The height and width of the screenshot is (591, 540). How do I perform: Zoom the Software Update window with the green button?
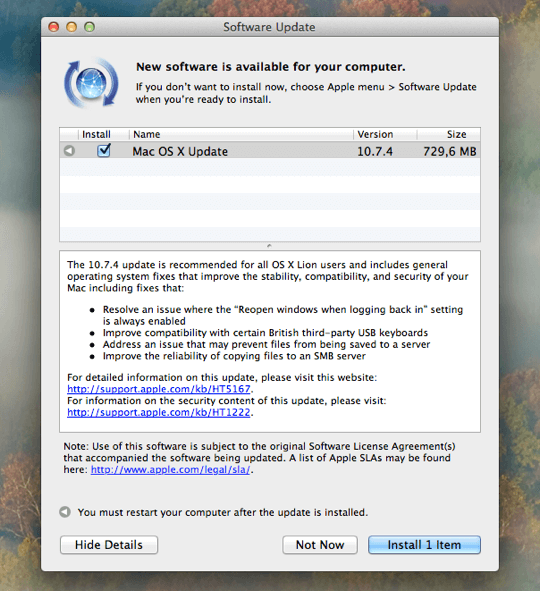click(89, 27)
